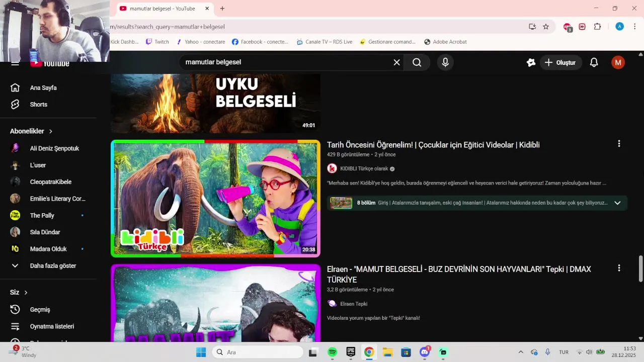Open more options for Kidibli video
The height and width of the screenshot is (362, 644).
[x=619, y=144]
